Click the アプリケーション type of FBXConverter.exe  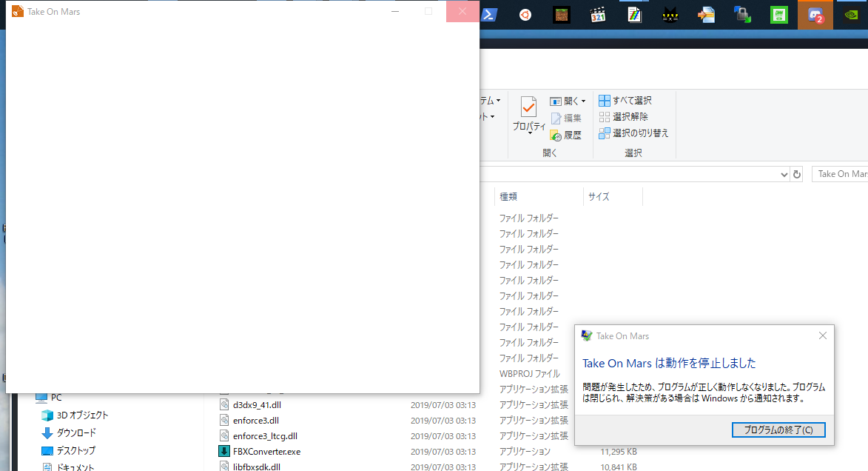pos(525,452)
